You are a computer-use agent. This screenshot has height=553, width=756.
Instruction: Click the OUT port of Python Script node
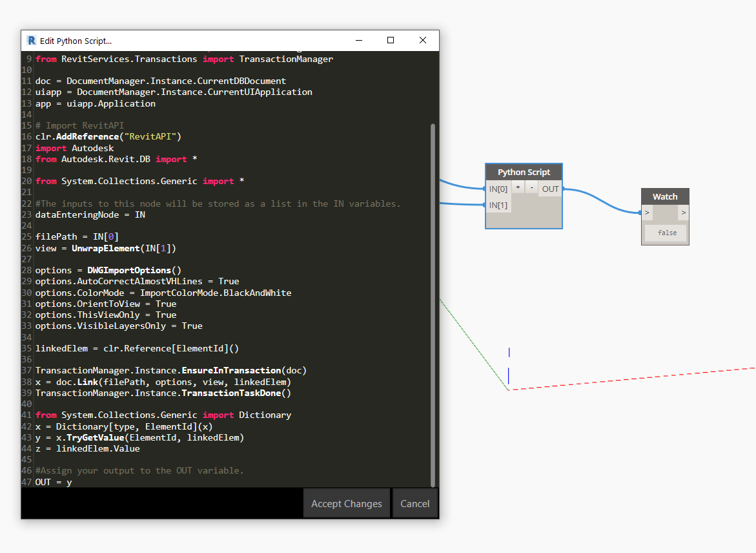(550, 189)
